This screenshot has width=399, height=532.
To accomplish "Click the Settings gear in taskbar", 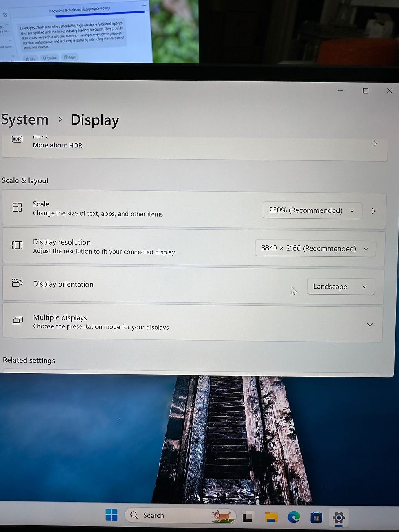I will click(x=339, y=518).
